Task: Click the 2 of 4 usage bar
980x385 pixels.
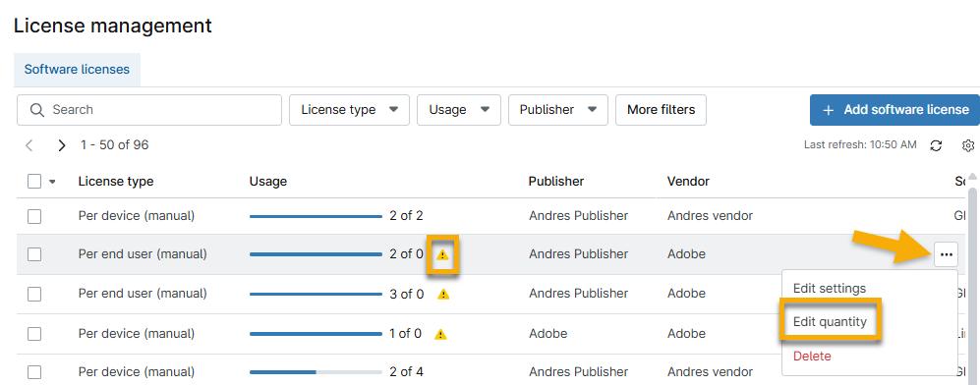Action: tap(316, 372)
